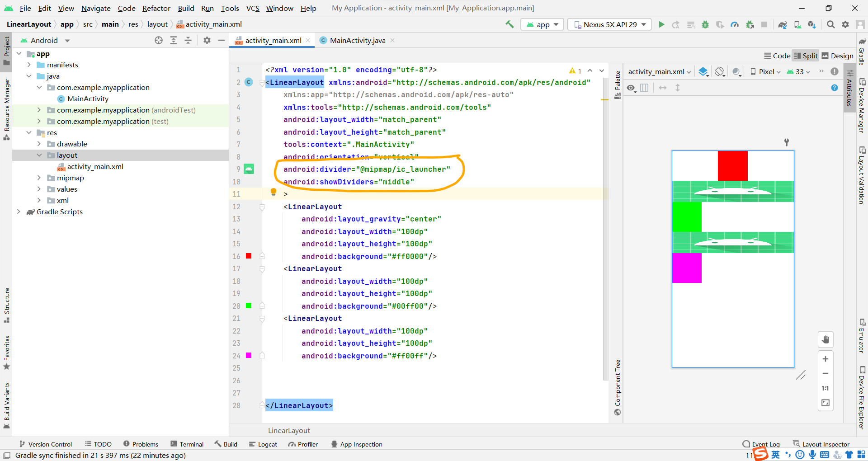Click the yellow lightbulb at line 11

tap(274, 192)
